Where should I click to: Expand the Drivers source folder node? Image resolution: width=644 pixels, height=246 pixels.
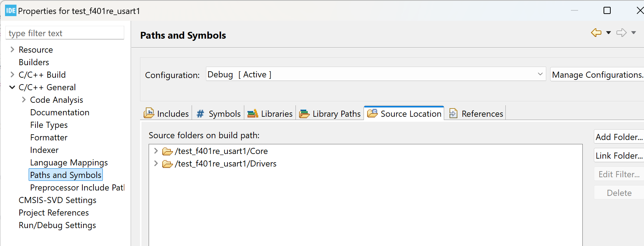pos(156,163)
